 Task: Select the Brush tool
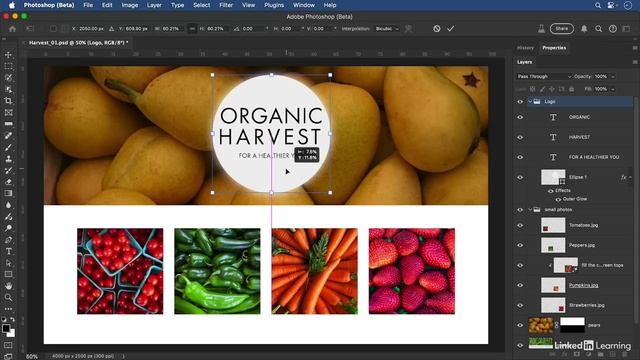click(8, 147)
